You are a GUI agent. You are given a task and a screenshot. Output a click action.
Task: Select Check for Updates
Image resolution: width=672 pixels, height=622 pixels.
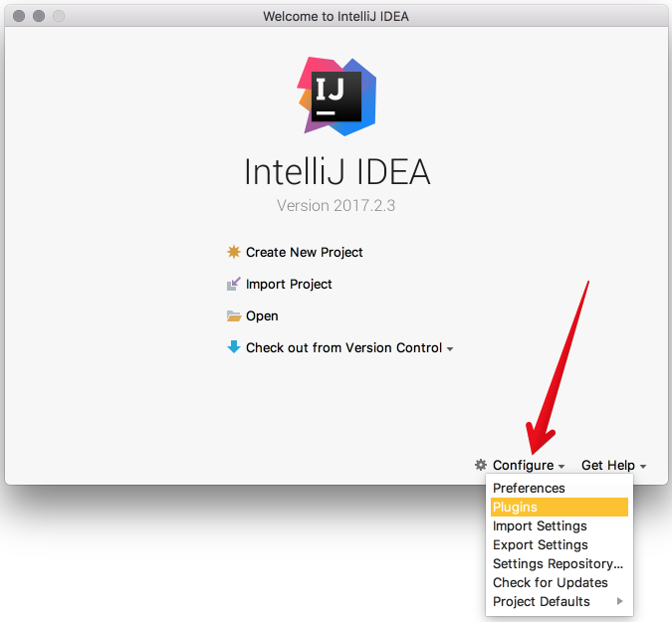click(x=559, y=582)
